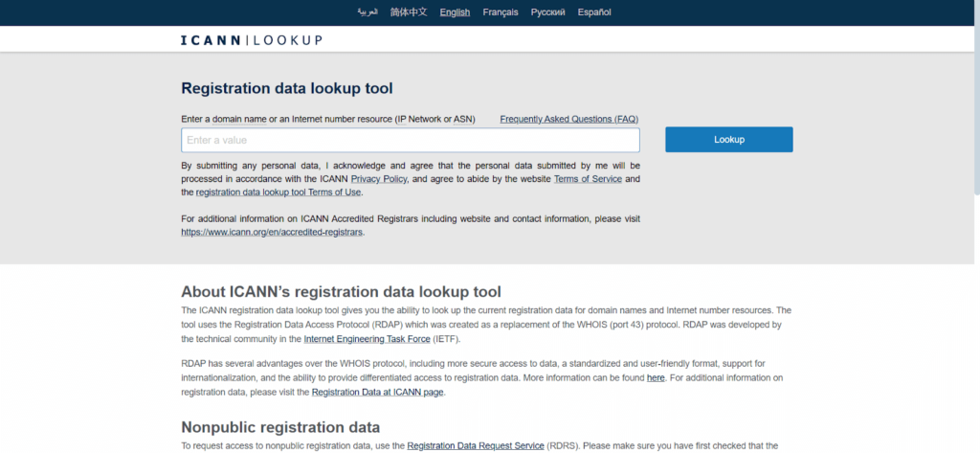
Task: Click 'Nonpublic registration data' heading
Action: 280,427
